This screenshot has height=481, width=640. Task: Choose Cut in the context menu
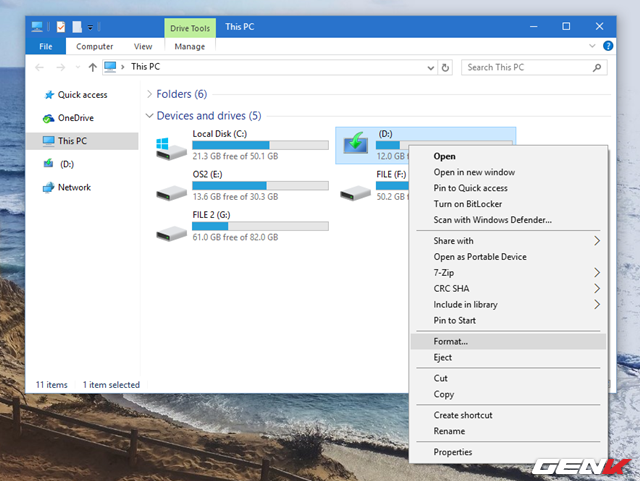pyautogui.click(x=508, y=379)
